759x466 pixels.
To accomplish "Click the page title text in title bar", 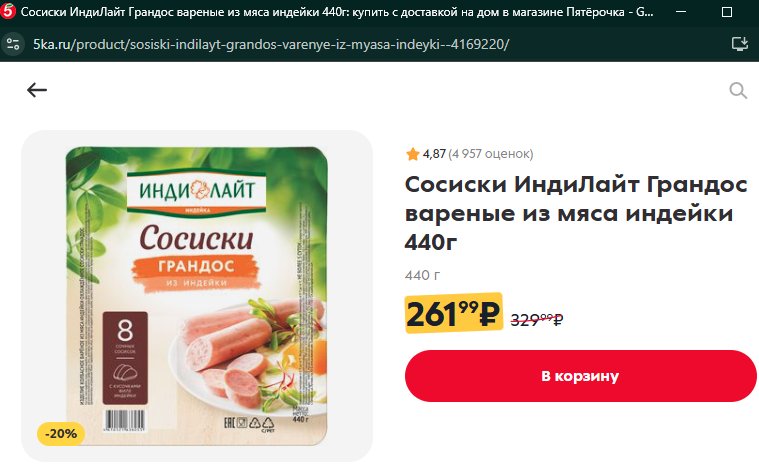I will coord(337,12).
